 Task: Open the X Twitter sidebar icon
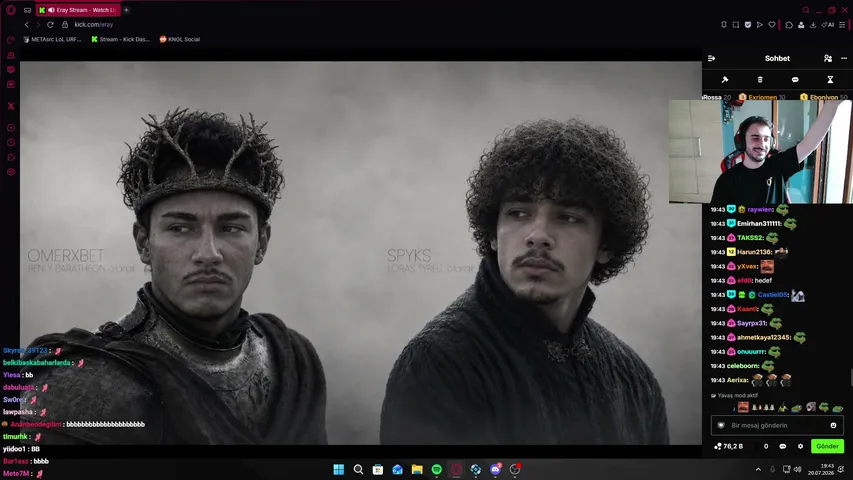[x=10, y=106]
